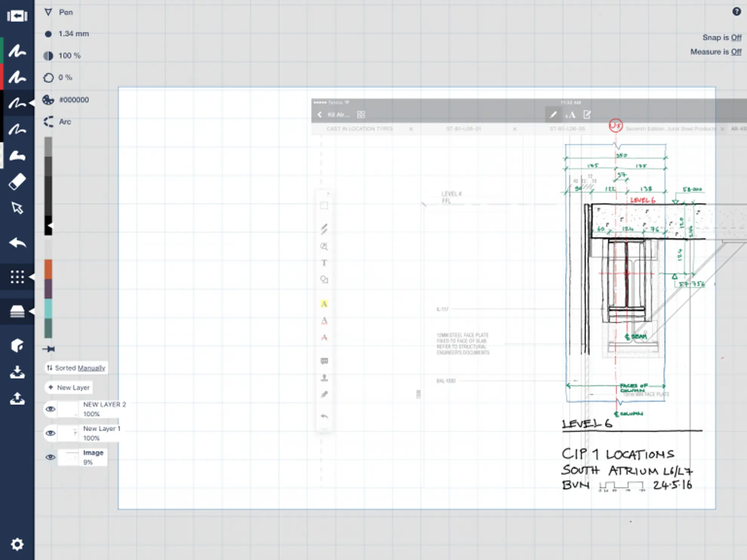The height and width of the screenshot is (560, 747).
Task: Pick the light teal swatch in color strip
Action: point(48,308)
